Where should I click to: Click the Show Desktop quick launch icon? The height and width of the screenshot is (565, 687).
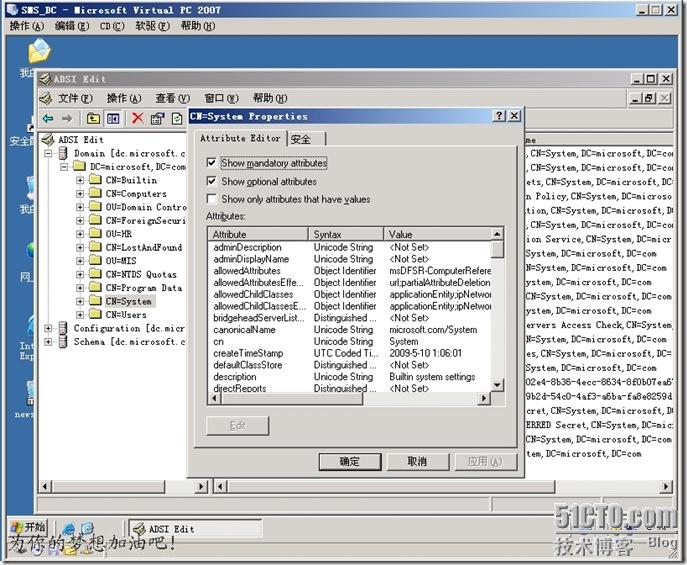[x=88, y=529]
